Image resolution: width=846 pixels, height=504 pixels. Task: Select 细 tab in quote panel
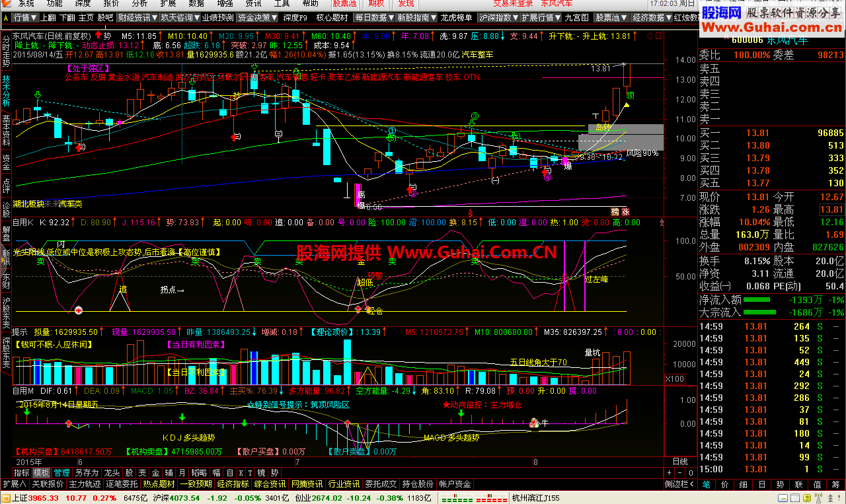tap(743, 484)
